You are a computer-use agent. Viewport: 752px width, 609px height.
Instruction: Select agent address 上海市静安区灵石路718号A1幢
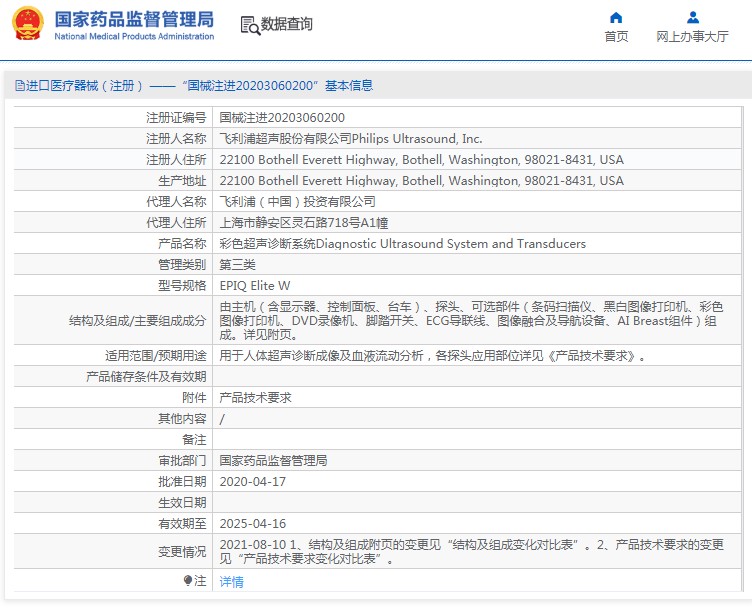click(304, 223)
